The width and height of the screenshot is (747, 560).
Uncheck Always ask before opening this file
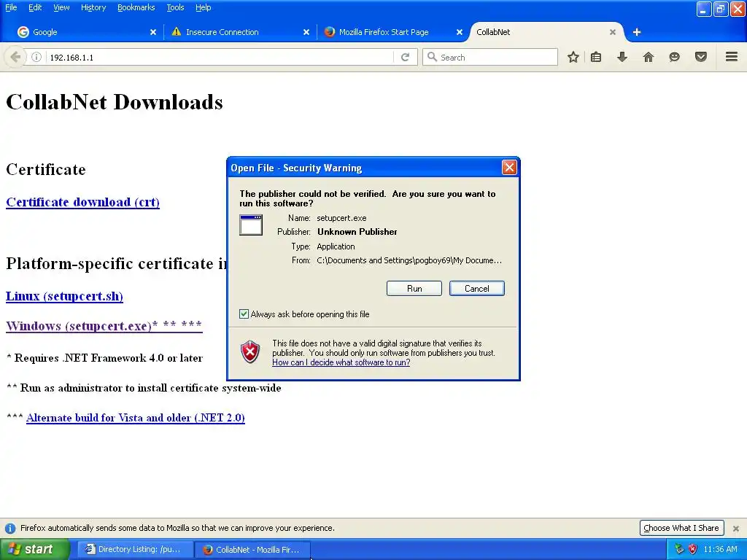244,314
